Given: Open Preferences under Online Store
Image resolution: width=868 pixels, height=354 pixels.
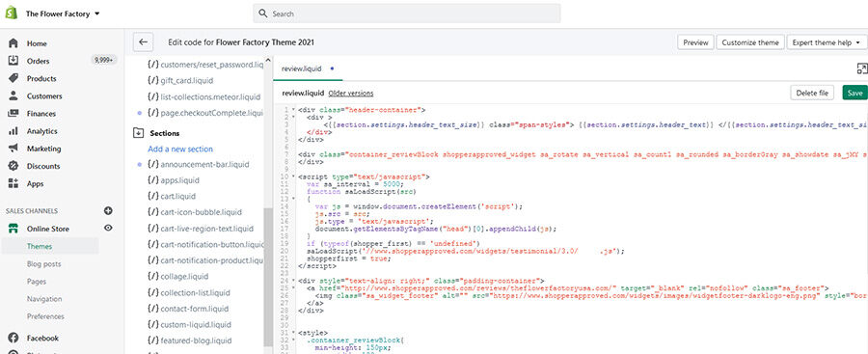Looking at the screenshot, I should 45,317.
